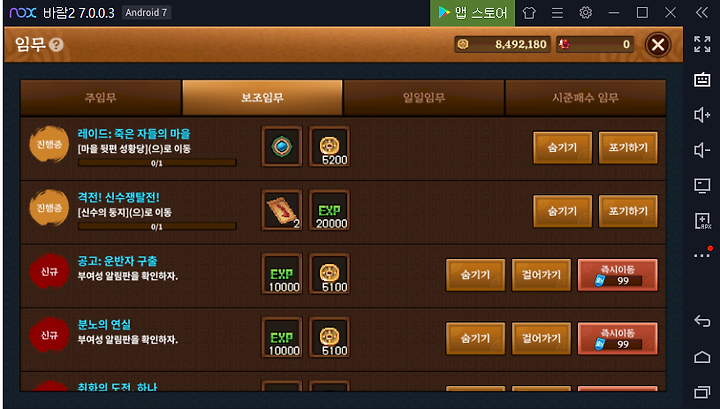Raise volume with the volume up icon

[x=702, y=115]
